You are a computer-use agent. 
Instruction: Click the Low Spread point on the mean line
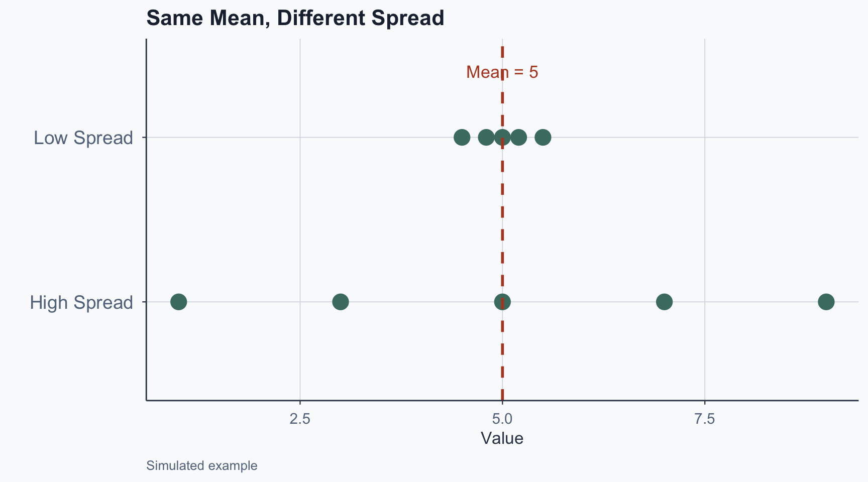point(502,137)
